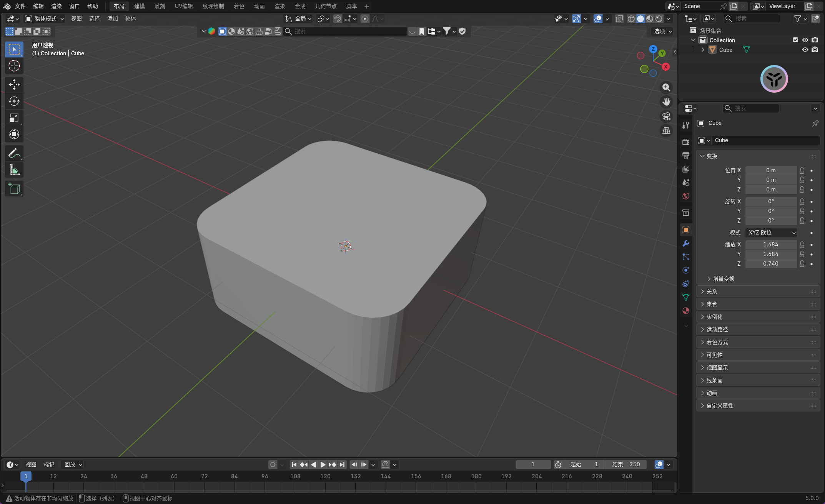Image resolution: width=825 pixels, height=504 pixels.
Task: Select the Rotate tool
Action: pyautogui.click(x=14, y=101)
